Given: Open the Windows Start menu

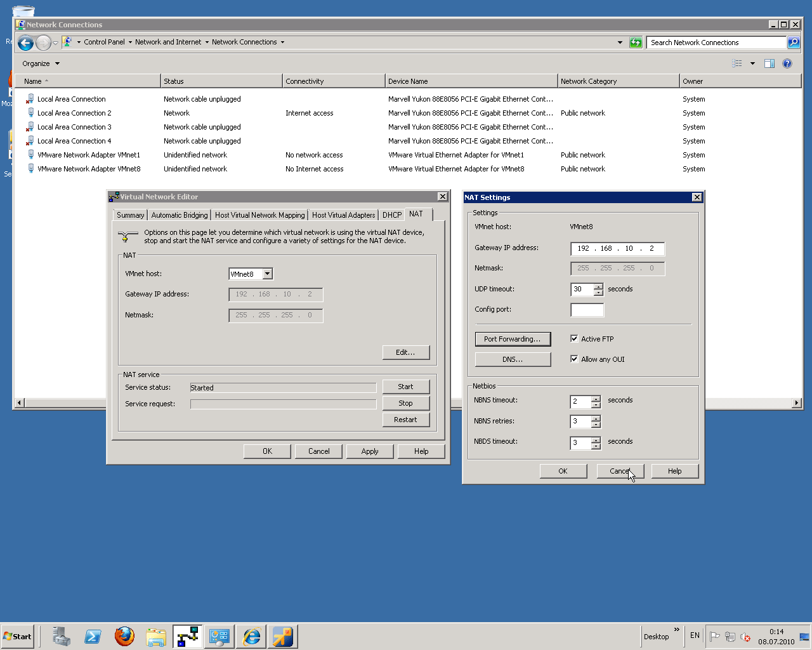Looking at the screenshot, I should tap(18, 636).
